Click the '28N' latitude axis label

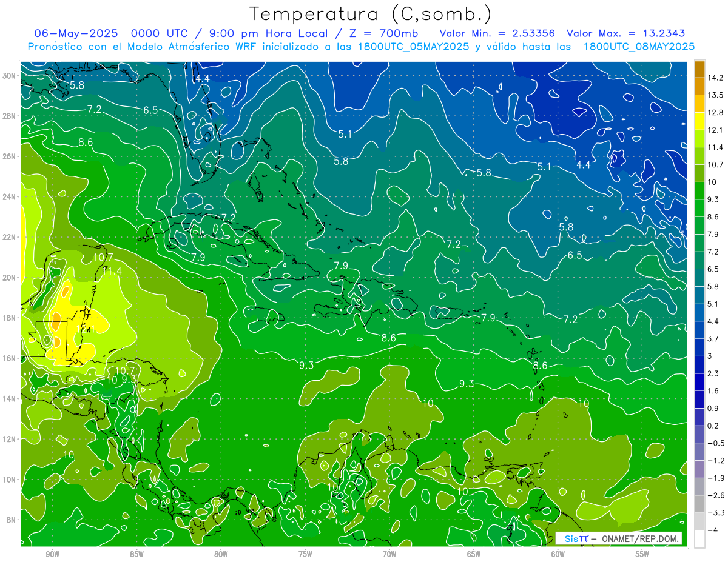click(x=10, y=116)
